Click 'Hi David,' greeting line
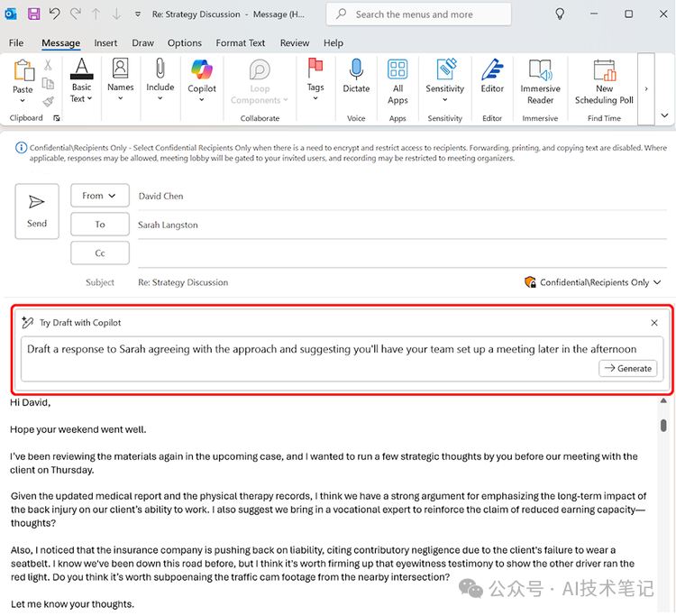Image resolution: width=676 pixels, height=616 pixels. click(x=30, y=402)
